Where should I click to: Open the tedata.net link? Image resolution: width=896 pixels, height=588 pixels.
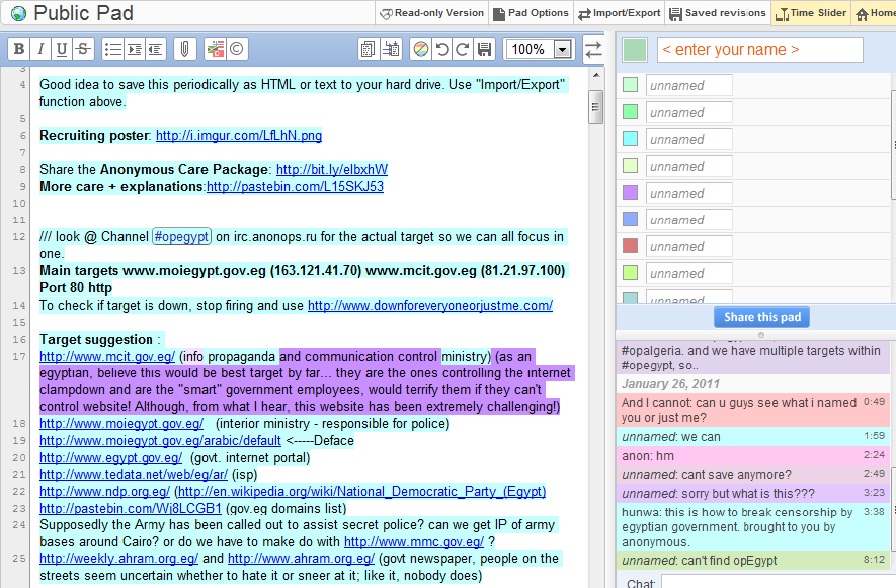tap(134, 475)
